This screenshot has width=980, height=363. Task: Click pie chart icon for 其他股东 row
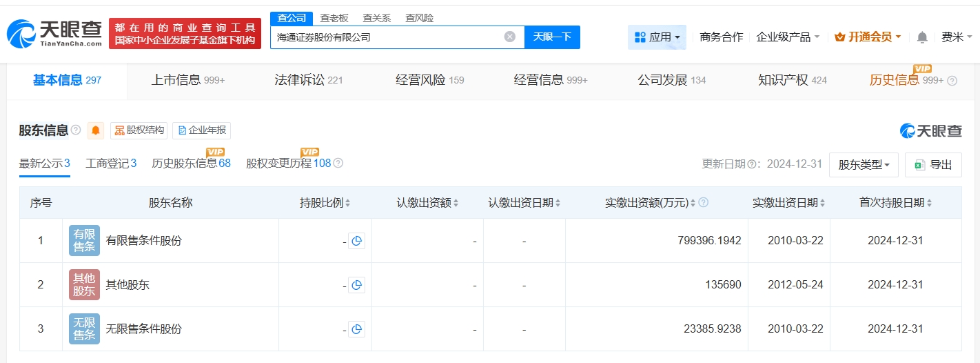point(356,285)
